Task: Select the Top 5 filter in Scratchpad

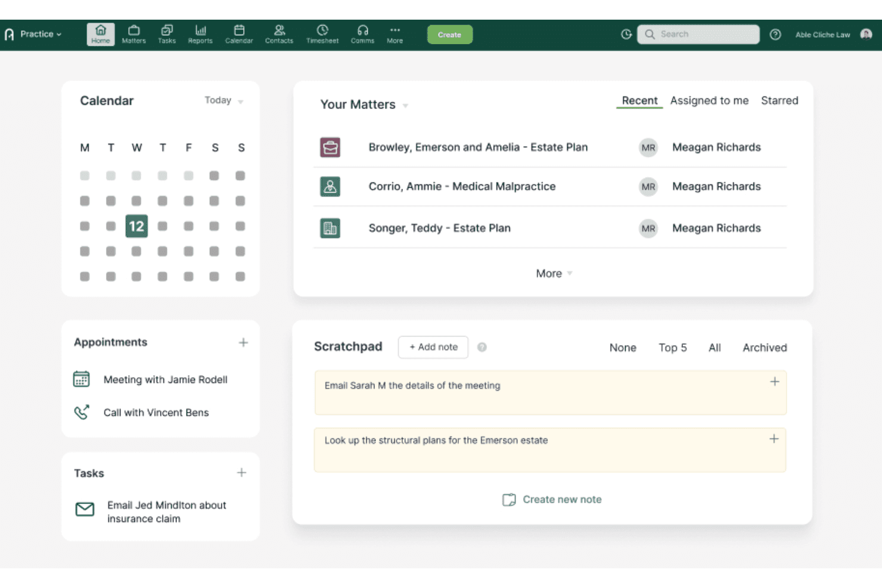Action: coord(672,348)
